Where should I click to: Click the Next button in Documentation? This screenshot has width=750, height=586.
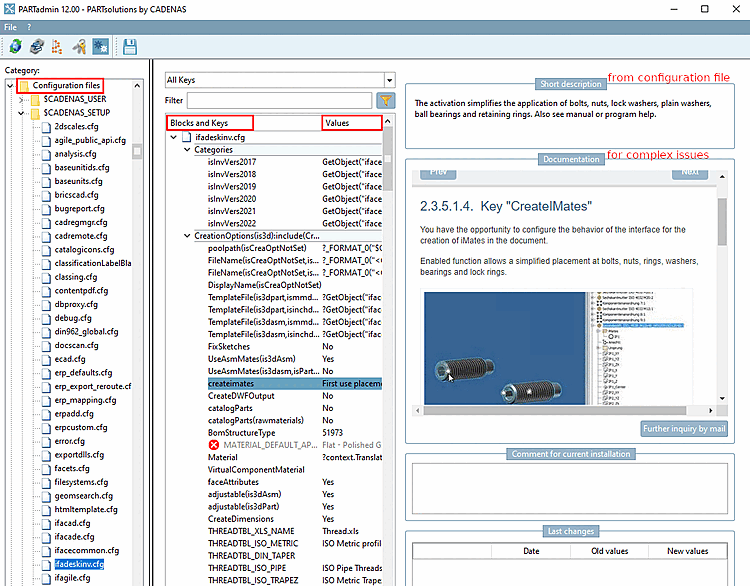click(x=690, y=174)
